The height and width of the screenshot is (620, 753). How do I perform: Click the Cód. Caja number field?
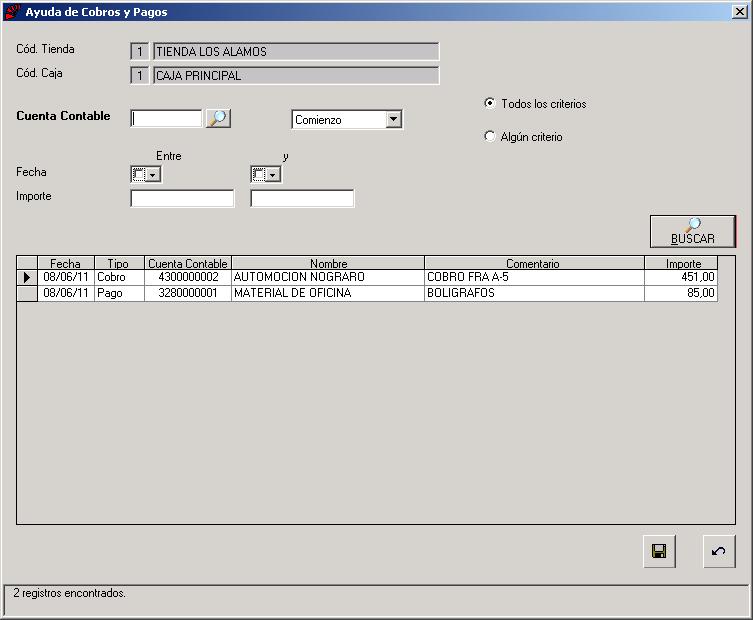pyautogui.click(x=140, y=75)
